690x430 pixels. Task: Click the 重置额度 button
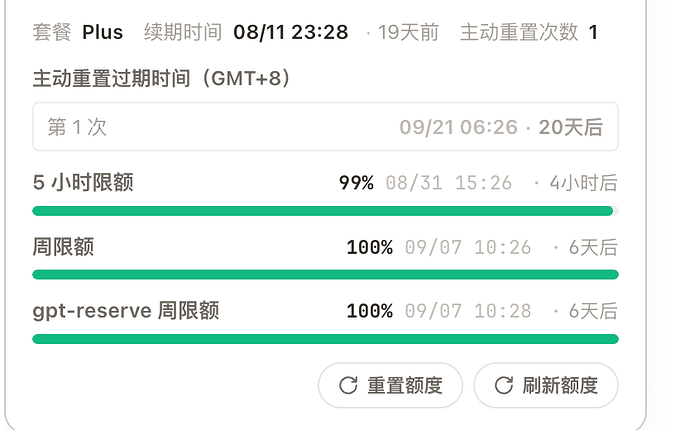[390, 386]
